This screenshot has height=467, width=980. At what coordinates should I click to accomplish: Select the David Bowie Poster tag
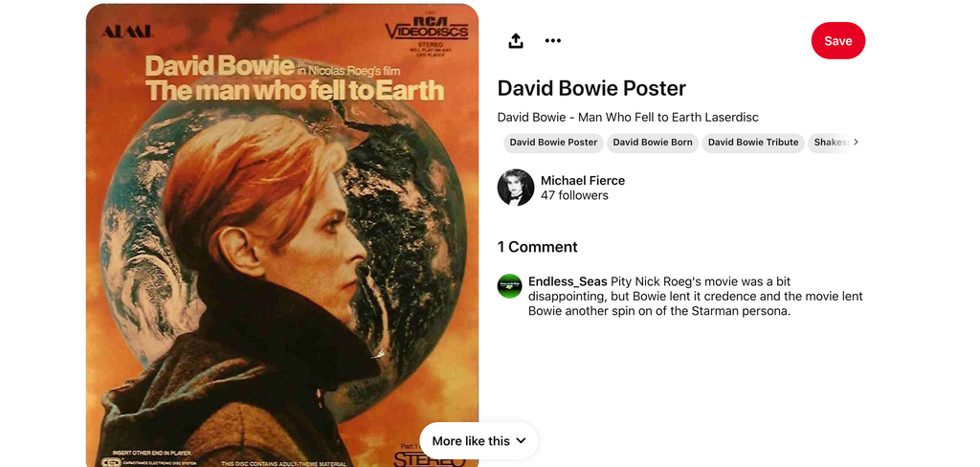click(x=553, y=143)
